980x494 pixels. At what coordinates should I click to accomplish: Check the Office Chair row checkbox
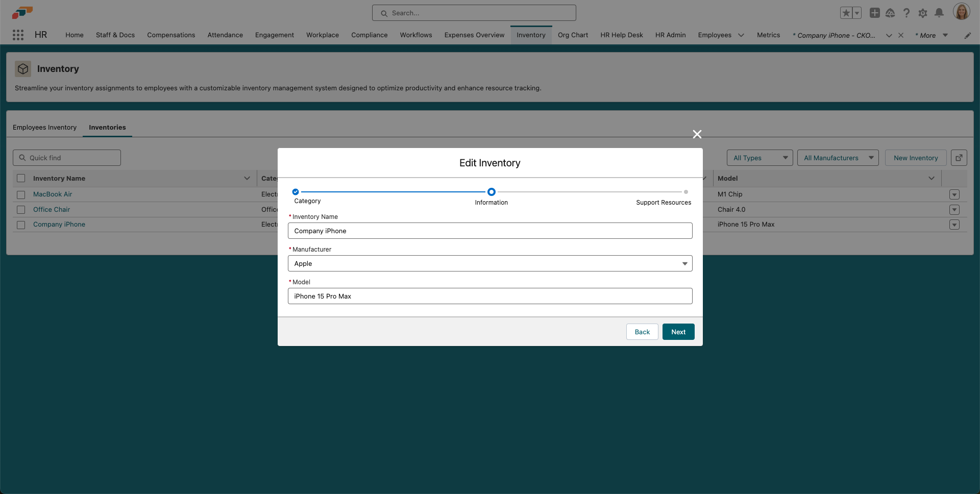pos(21,210)
